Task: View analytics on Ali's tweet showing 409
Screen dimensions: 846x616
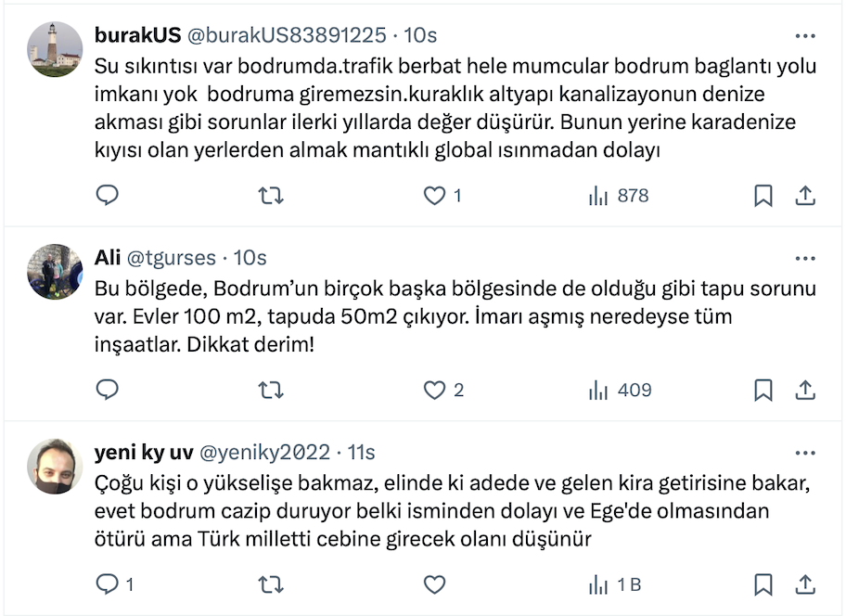Action: point(620,391)
